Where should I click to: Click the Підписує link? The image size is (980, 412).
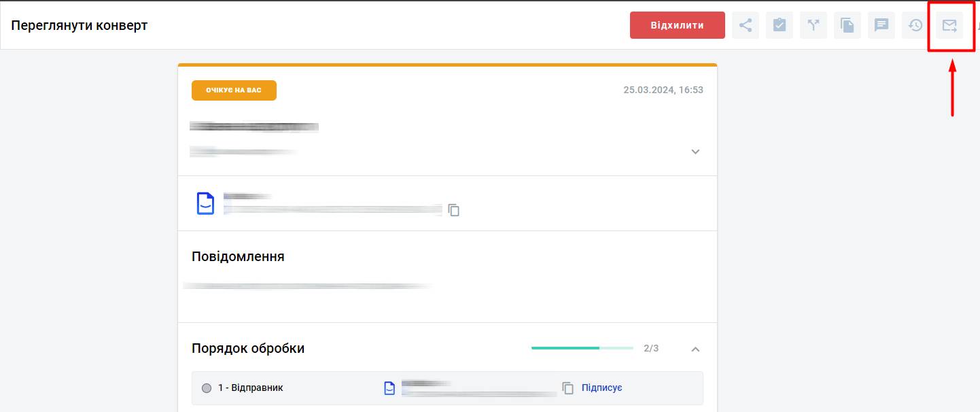[601, 388]
